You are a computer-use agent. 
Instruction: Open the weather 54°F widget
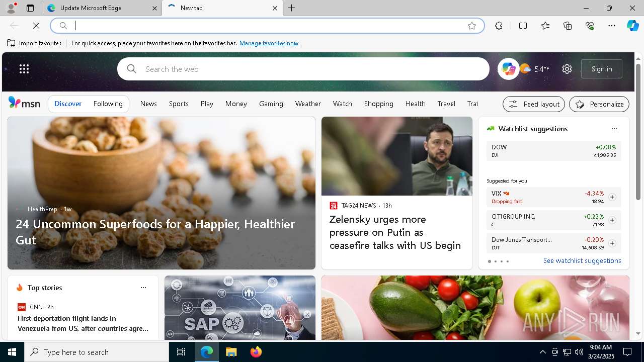coord(534,69)
